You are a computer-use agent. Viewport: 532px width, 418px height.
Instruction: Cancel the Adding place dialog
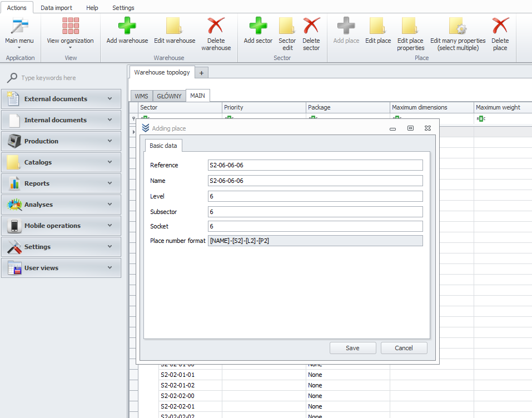click(x=404, y=348)
